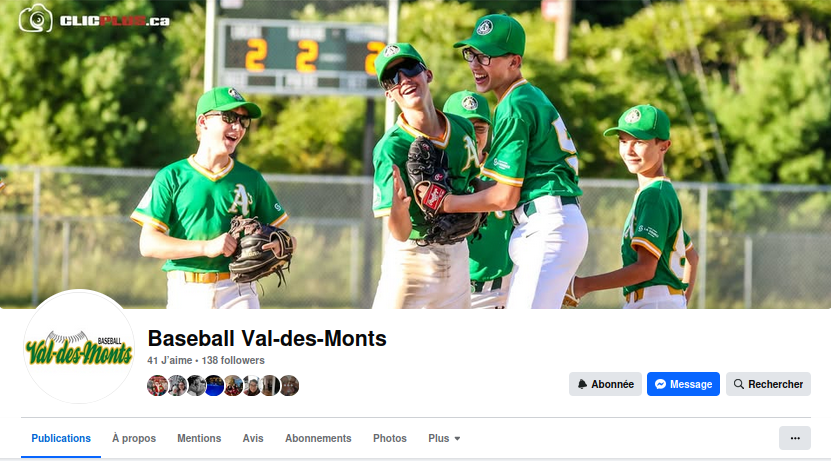Open the three-dots more options button
The width and height of the screenshot is (831, 461).
pyautogui.click(x=794, y=438)
